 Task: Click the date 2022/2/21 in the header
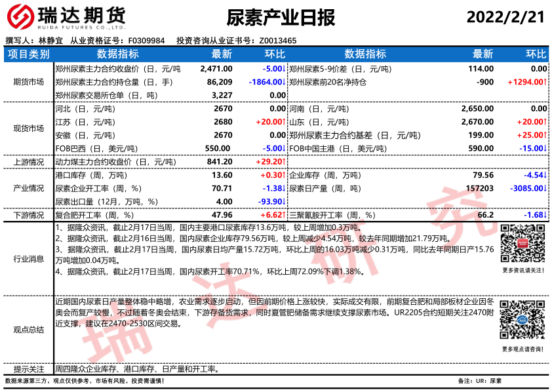(x=505, y=18)
